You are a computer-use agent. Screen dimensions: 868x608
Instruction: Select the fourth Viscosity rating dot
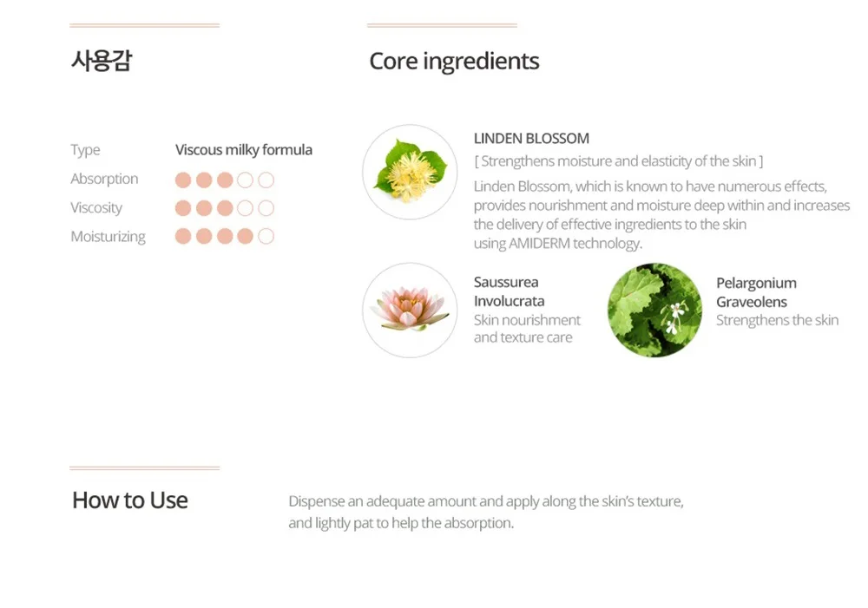[x=246, y=208]
